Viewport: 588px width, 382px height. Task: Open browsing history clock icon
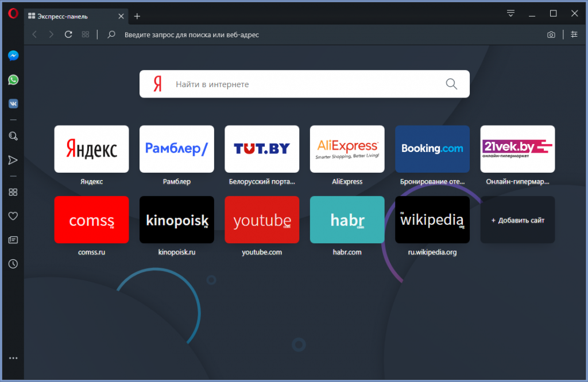(13, 264)
